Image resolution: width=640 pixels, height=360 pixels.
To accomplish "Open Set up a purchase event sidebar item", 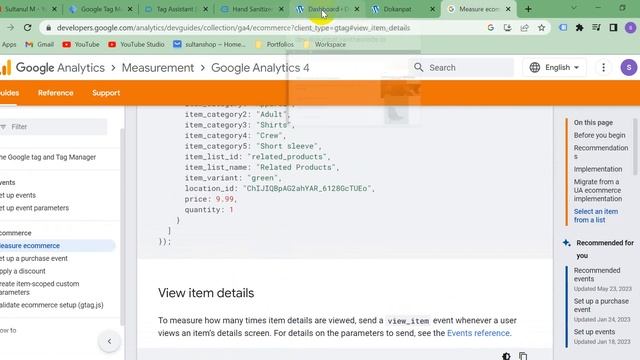I will (34, 258).
